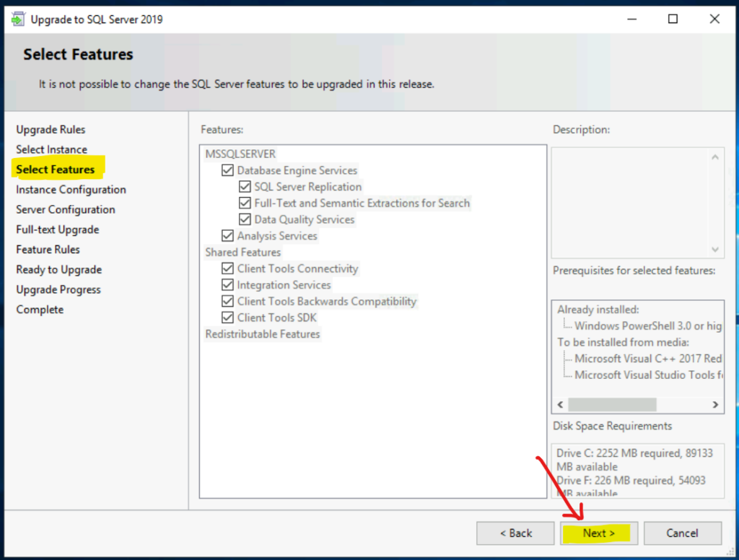Image resolution: width=739 pixels, height=560 pixels.
Task: Toggle Database Engine Services checkbox
Action: [227, 170]
